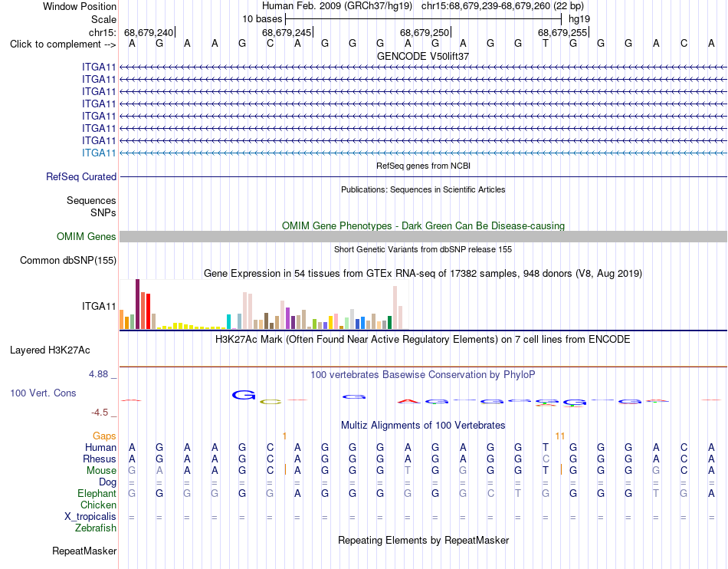The height and width of the screenshot is (569, 728).
Task: Open '100 vertebrates Basewise Conservation by PhyloP' title
Action: pyautogui.click(x=423, y=374)
